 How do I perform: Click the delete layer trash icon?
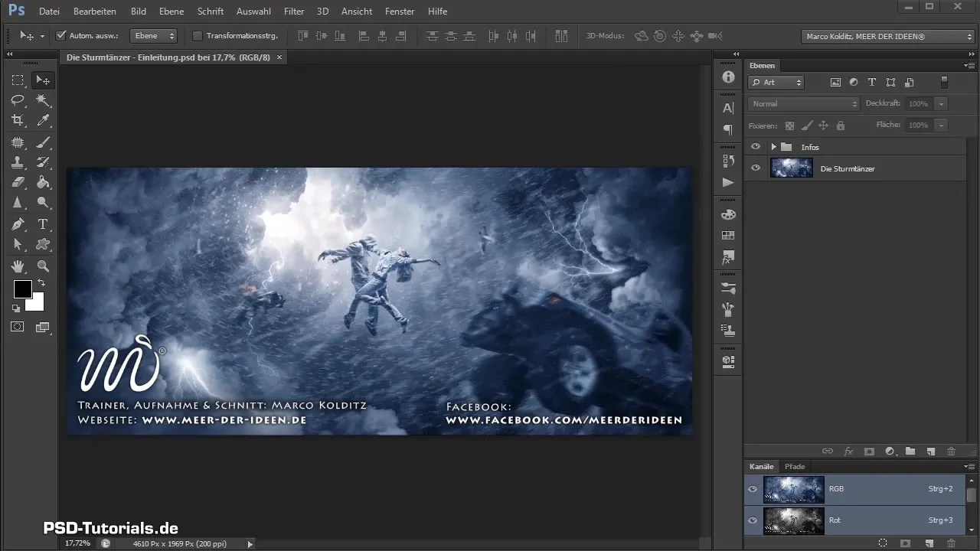click(x=952, y=452)
